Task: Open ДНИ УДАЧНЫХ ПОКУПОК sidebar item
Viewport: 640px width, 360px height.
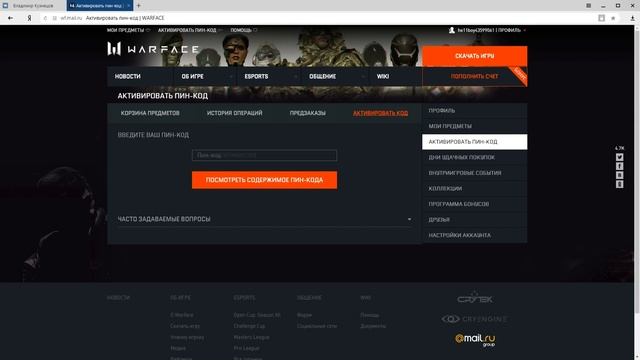Action: tap(475, 157)
